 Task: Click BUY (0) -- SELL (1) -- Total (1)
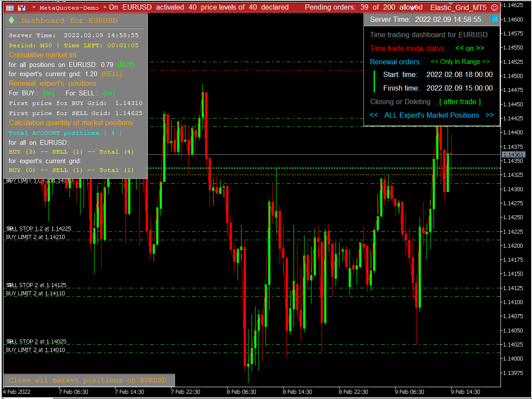coord(71,170)
